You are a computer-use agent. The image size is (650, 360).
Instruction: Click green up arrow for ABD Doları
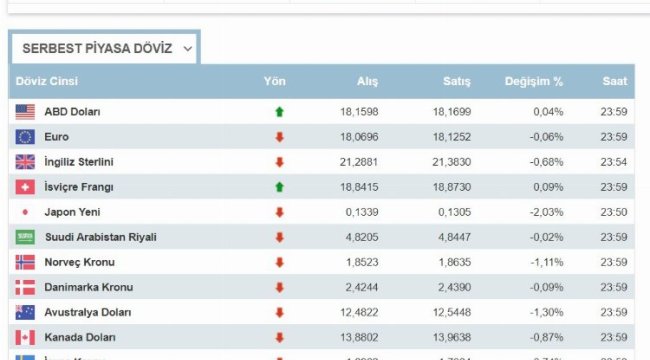click(279, 112)
